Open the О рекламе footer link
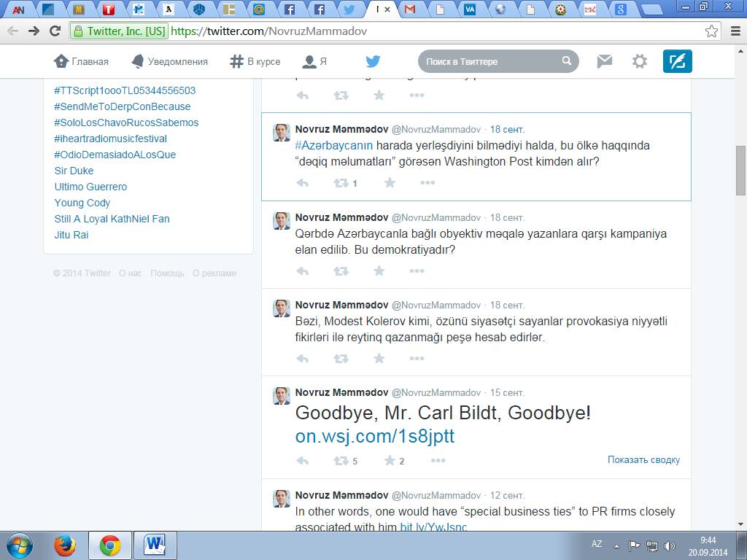 (x=214, y=273)
